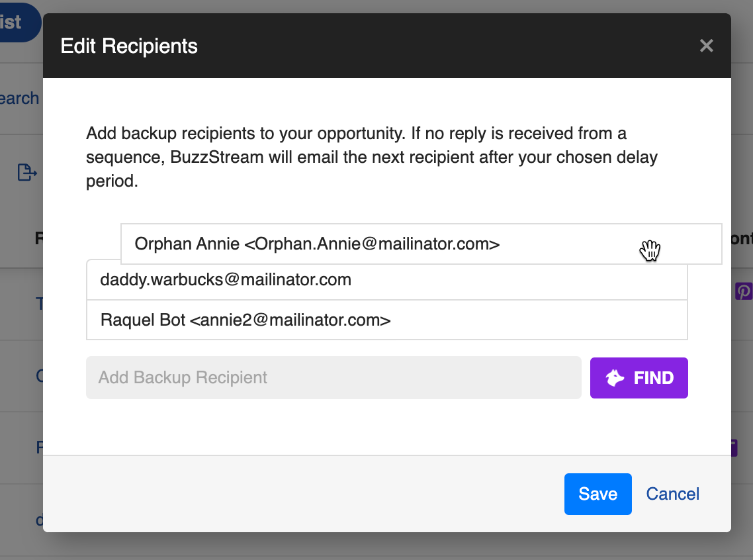
Task: Click the backup recipients description text
Action: pyautogui.click(x=371, y=158)
